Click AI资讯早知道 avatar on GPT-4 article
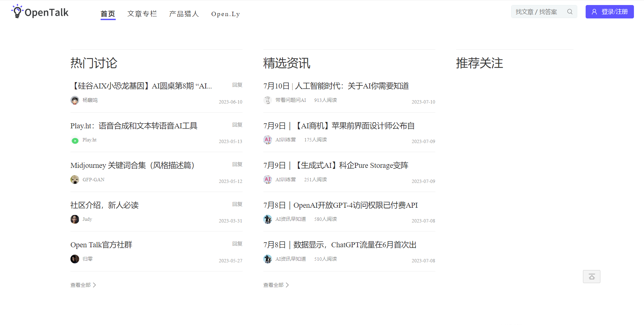 pos(267,219)
